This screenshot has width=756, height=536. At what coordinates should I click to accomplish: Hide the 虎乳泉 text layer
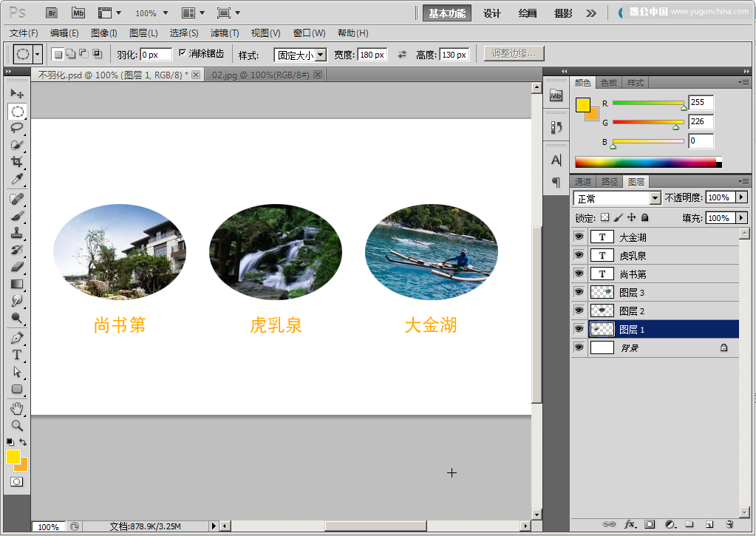click(x=579, y=255)
